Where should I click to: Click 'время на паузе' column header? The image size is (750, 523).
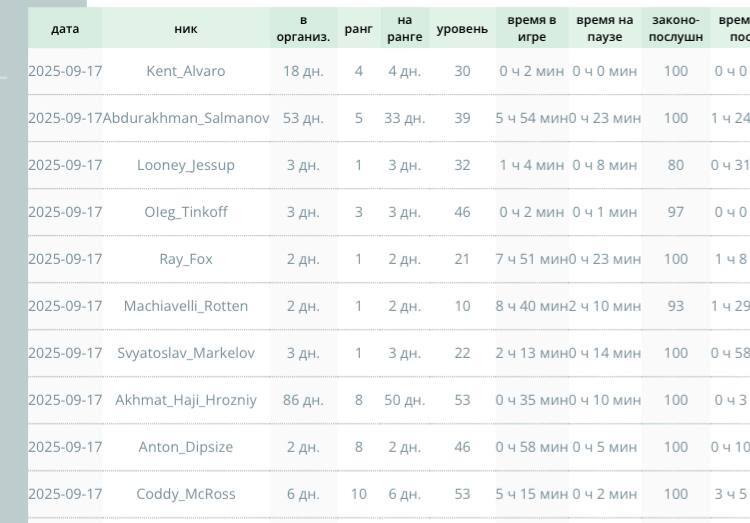click(x=604, y=29)
